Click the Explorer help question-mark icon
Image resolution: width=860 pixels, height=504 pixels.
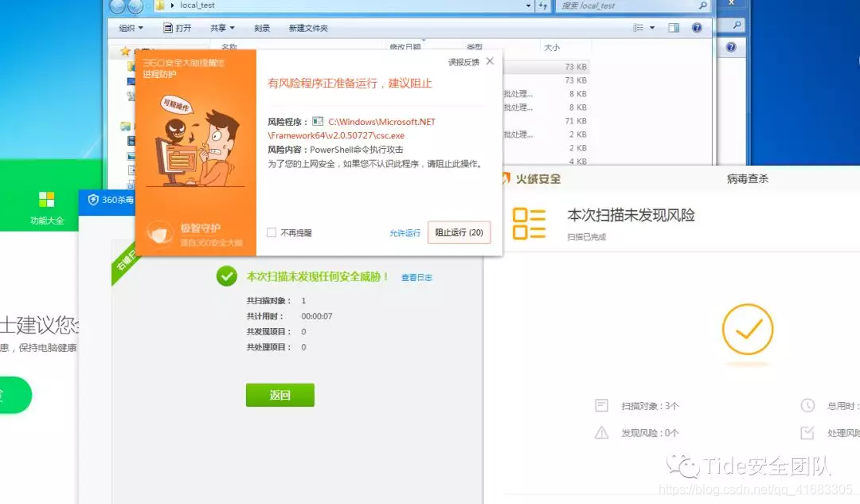(697, 26)
